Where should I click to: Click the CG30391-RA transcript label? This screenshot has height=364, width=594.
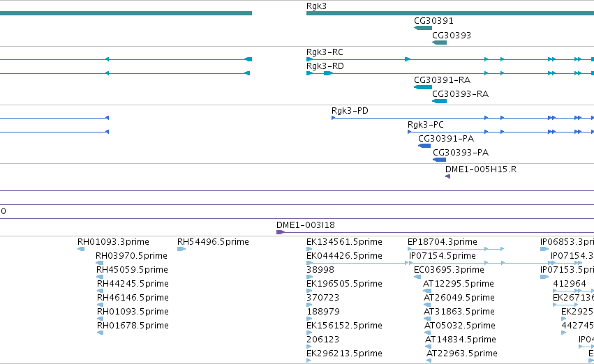click(442, 80)
